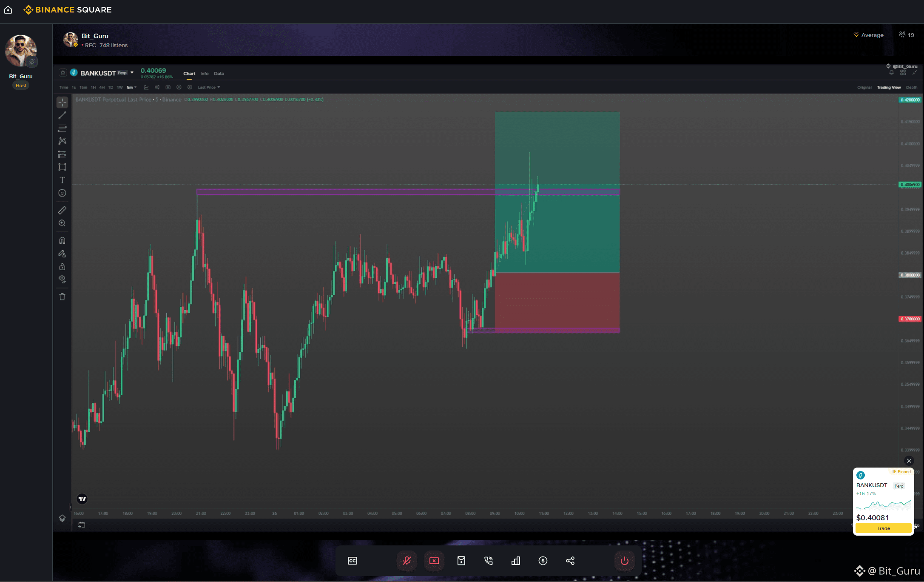Click the circled play replay icon
The image size is (924, 582).
tap(190, 87)
